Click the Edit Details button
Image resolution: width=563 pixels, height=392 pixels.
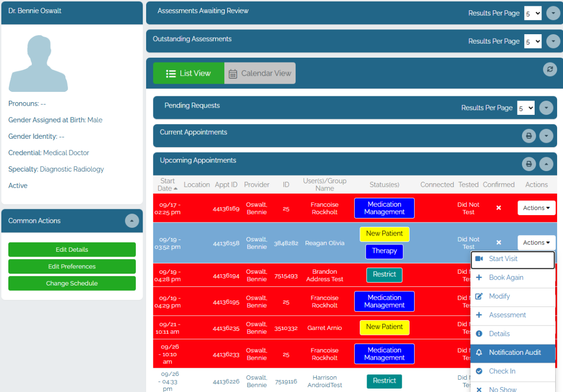[x=72, y=249]
